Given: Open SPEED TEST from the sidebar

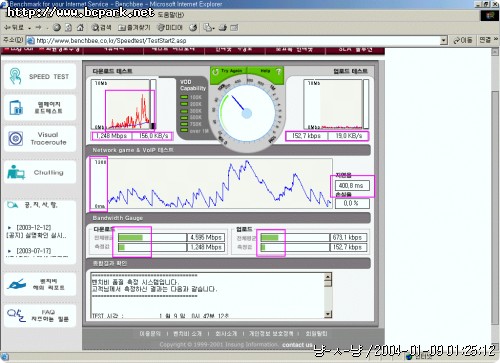Looking at the screenshot, I should [x=40, y=76].
